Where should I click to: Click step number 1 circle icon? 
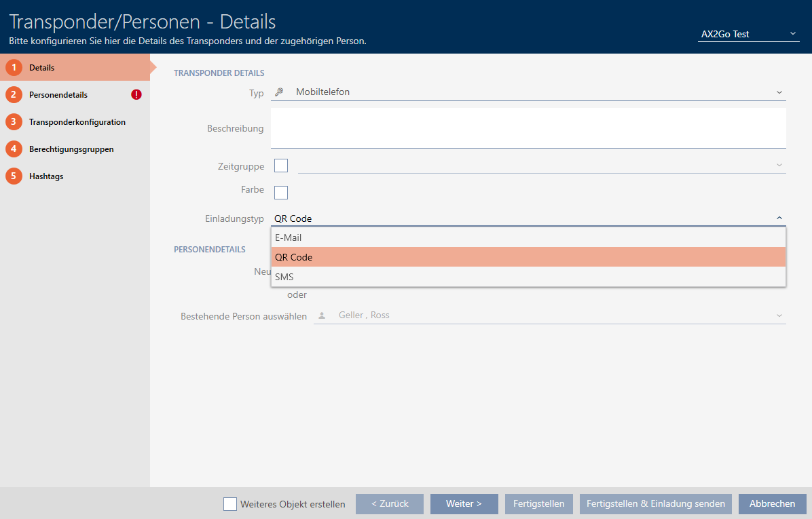[14, 68]
